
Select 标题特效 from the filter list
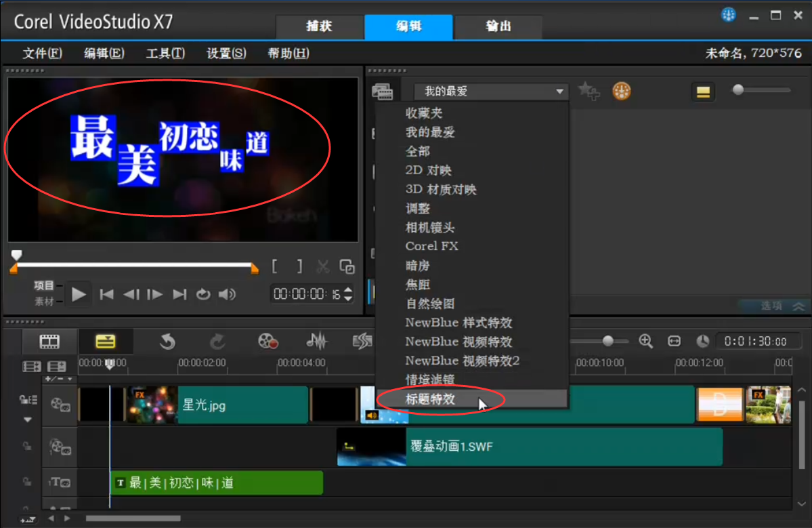tap(472, 399)
